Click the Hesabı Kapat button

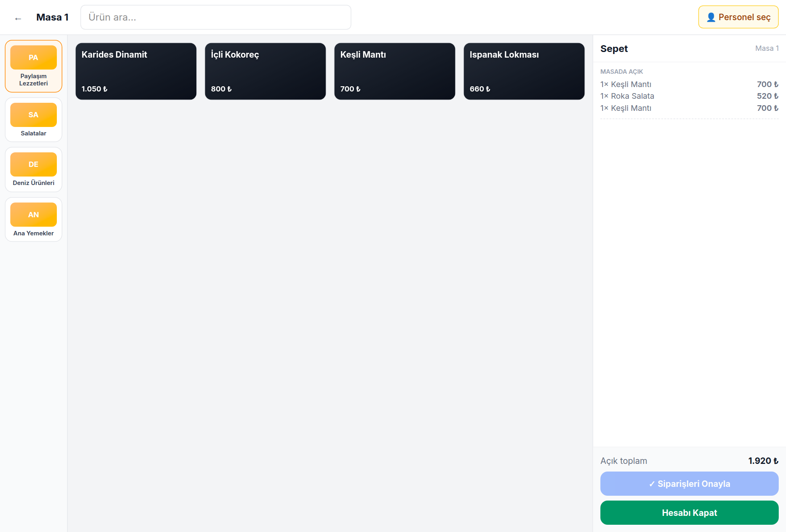tap(689, 513)
